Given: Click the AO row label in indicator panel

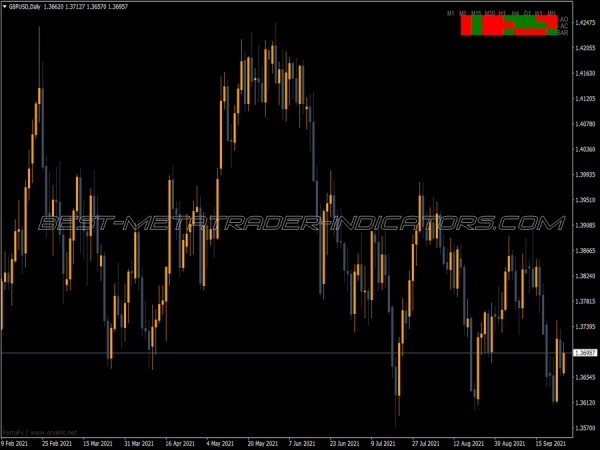Looking at the screenshot, I should [x=565, y=19].
